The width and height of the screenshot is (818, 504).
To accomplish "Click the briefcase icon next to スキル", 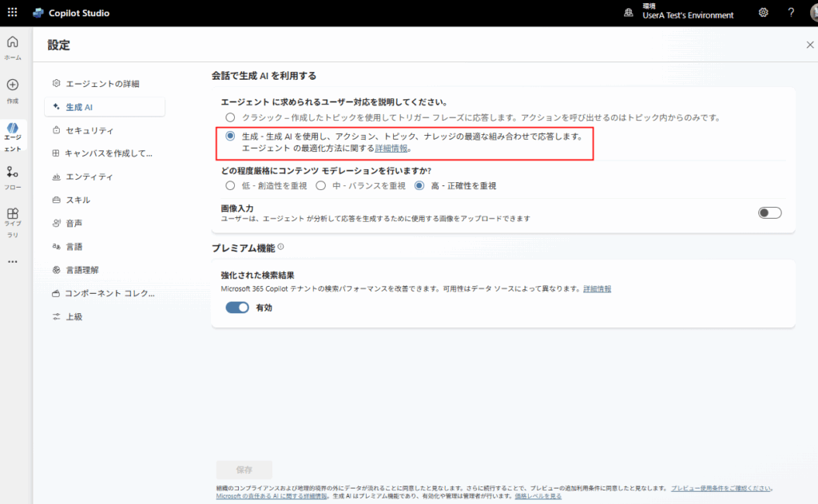I will click(x=57, y=200).
